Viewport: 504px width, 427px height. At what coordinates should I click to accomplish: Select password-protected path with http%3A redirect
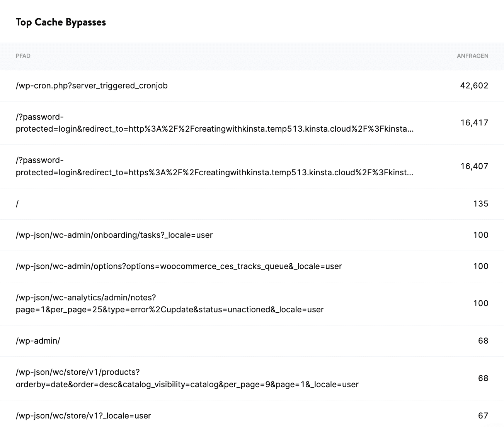coord(214,123)
